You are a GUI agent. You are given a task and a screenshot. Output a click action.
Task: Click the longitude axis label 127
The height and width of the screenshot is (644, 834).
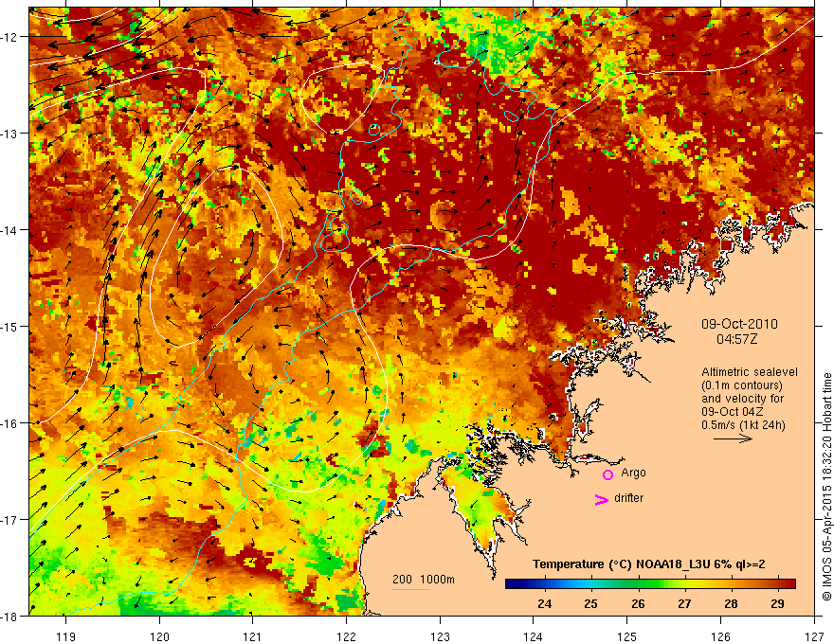[814, 636]
